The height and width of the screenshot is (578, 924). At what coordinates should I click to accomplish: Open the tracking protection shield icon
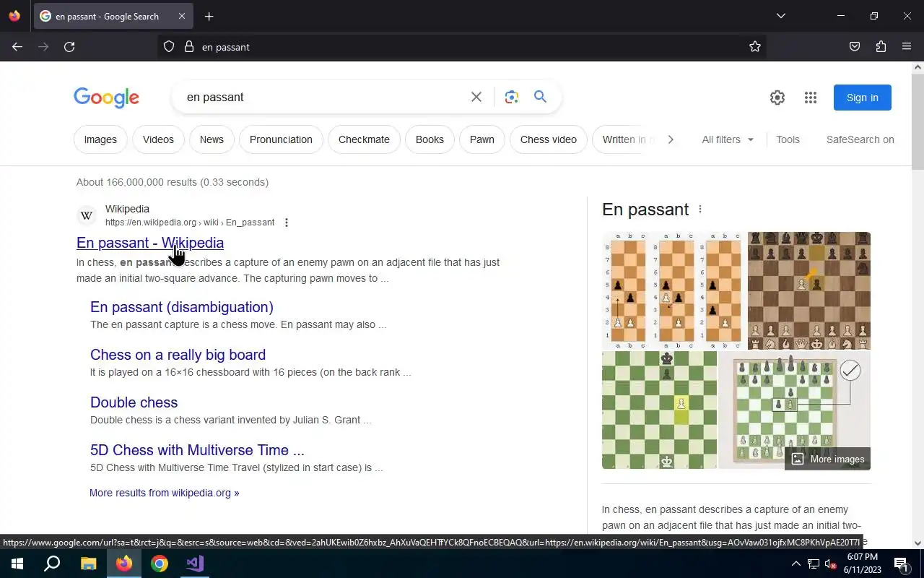tap(169, 47)
